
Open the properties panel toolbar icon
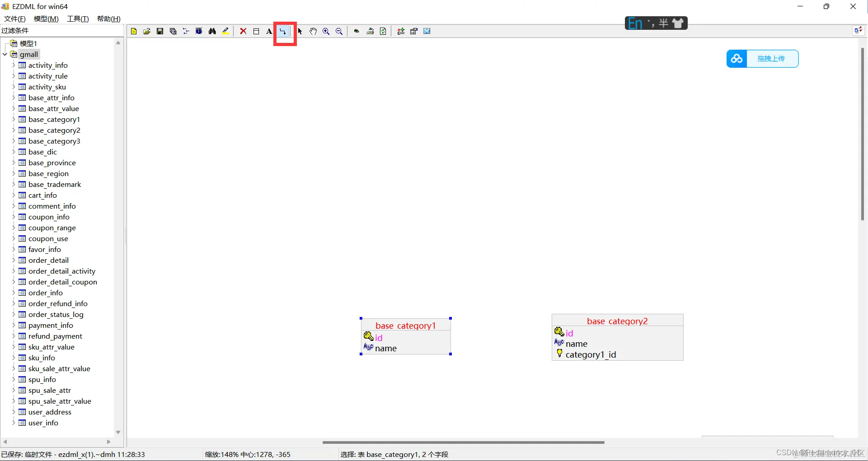point(414,31)
